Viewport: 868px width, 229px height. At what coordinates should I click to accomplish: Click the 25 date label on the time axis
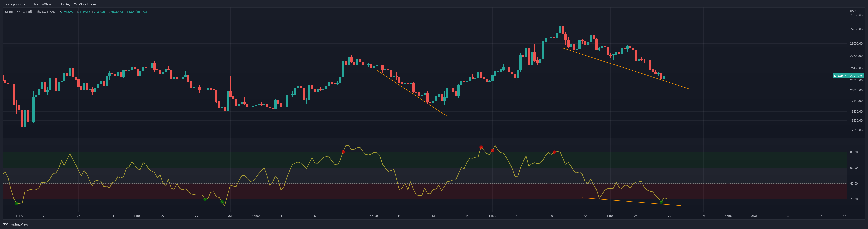point(636,216)
